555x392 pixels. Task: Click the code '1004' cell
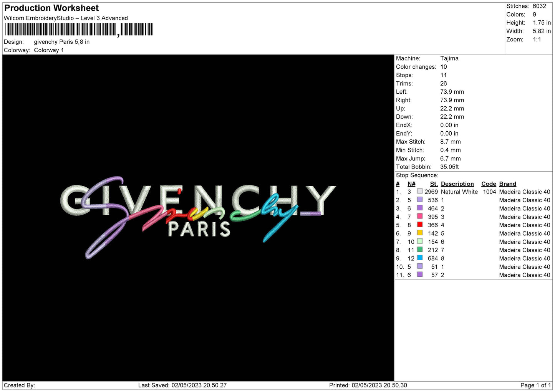[489, 192]
